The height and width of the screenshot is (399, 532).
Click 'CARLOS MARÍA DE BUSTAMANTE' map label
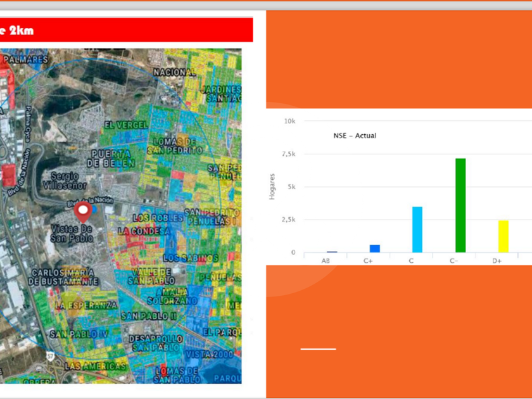tap(63, 277)
